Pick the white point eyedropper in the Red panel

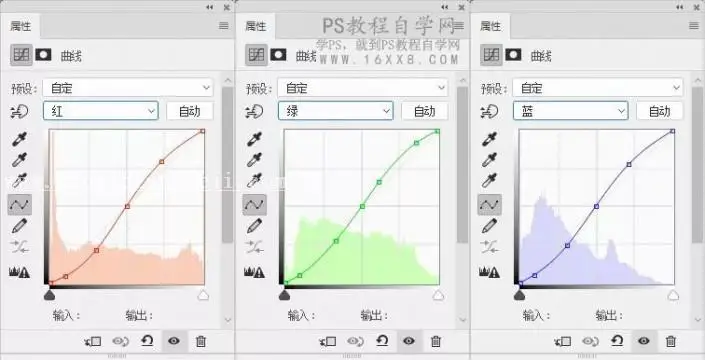[19, 180]
